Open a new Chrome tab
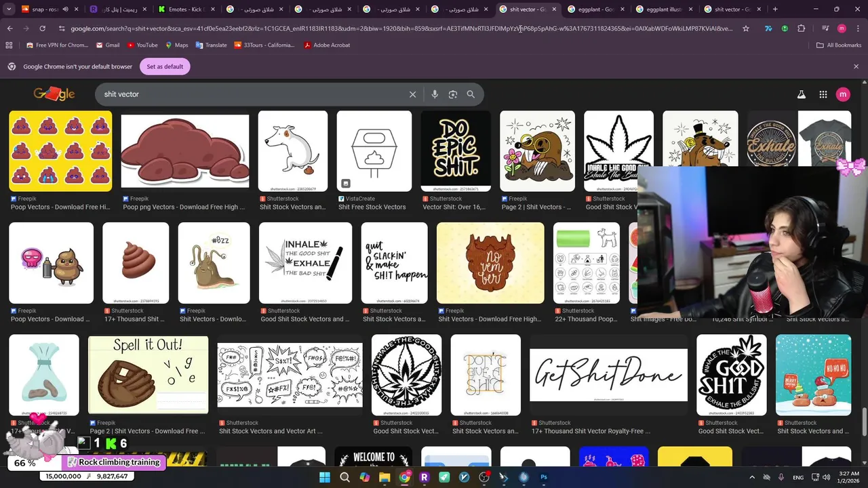This screenshot has width=868, height=488. click(x=775, y=9)
